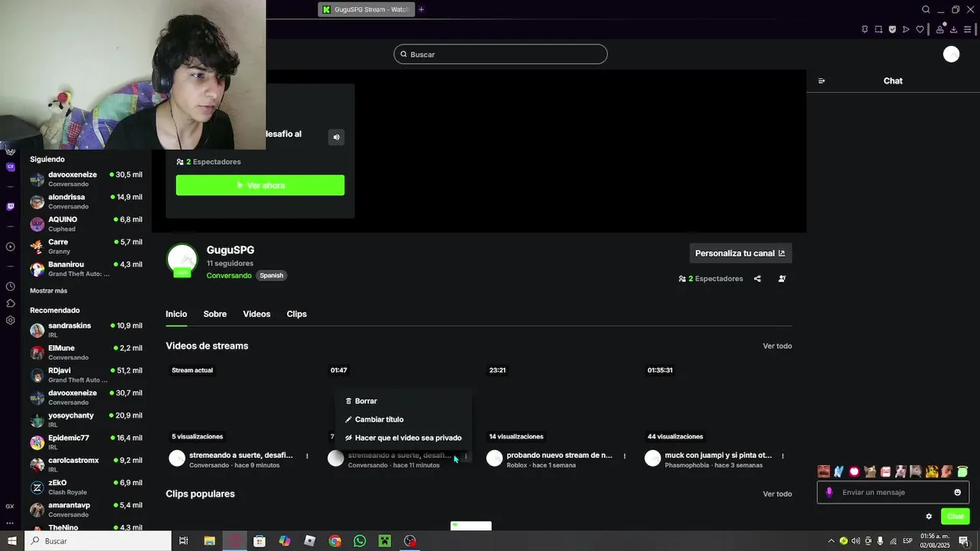980x551 pixels.
Task: Open WhatsApp from the Windows taskbar
Action: coord(360,541)
